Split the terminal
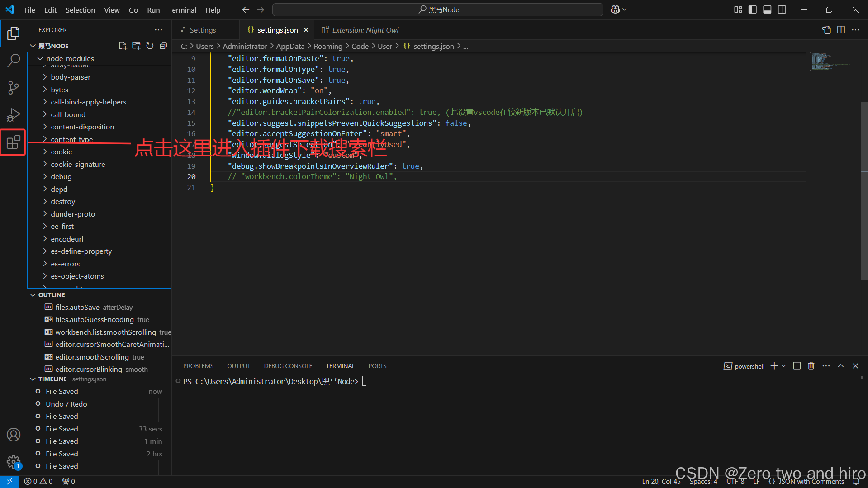This screenshot has width=868, height=488. (797, 366)
